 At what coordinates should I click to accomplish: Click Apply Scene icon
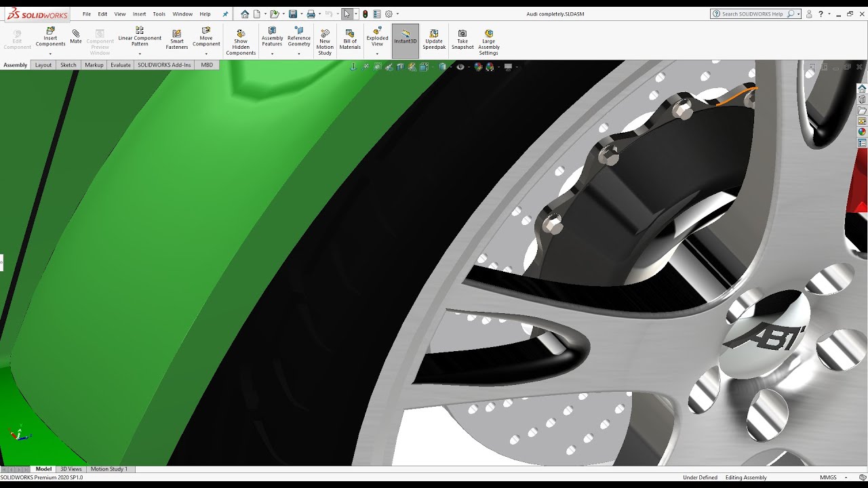(490, 66)
